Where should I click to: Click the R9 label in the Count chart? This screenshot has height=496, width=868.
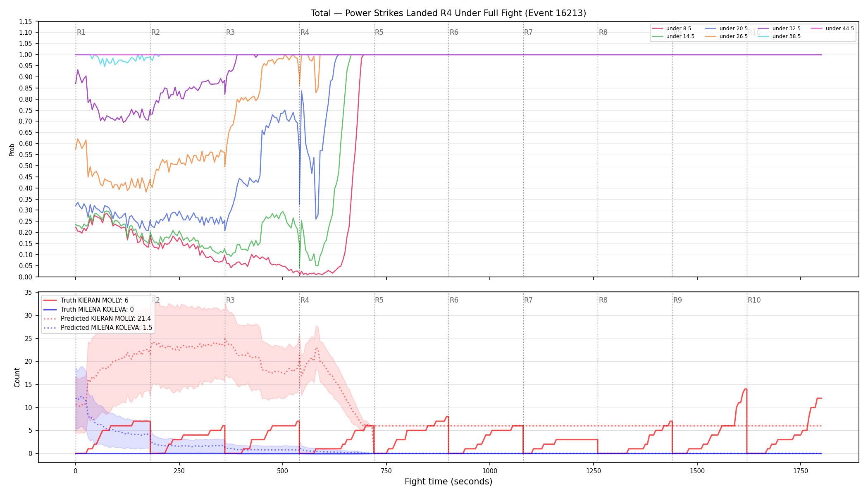pyautogui.click(x=677, y=300)
